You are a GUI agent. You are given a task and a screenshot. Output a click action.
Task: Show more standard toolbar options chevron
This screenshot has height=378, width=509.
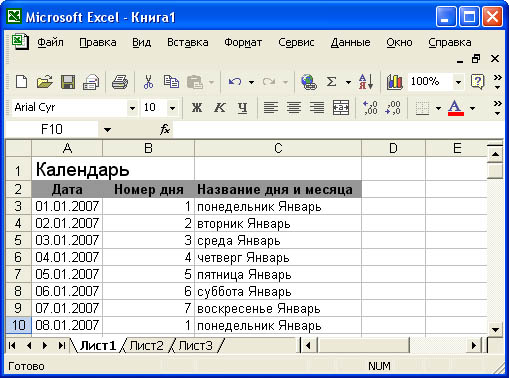coord(497,82)
